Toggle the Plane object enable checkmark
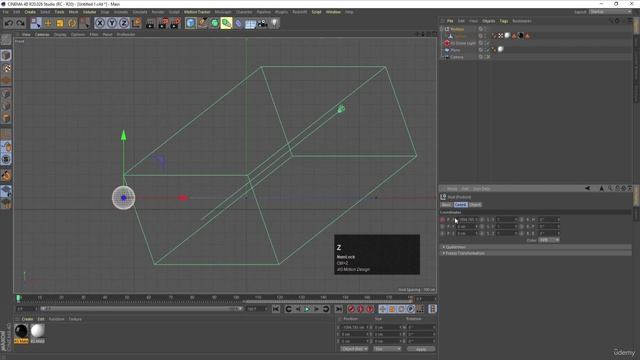The image size is (640, 360). (487, 50)
